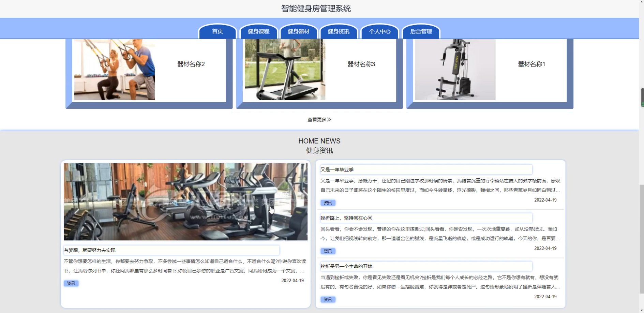Open the 器材名称3 treadmill image
The height and width of the screenshot is (313, 644).
285,70
